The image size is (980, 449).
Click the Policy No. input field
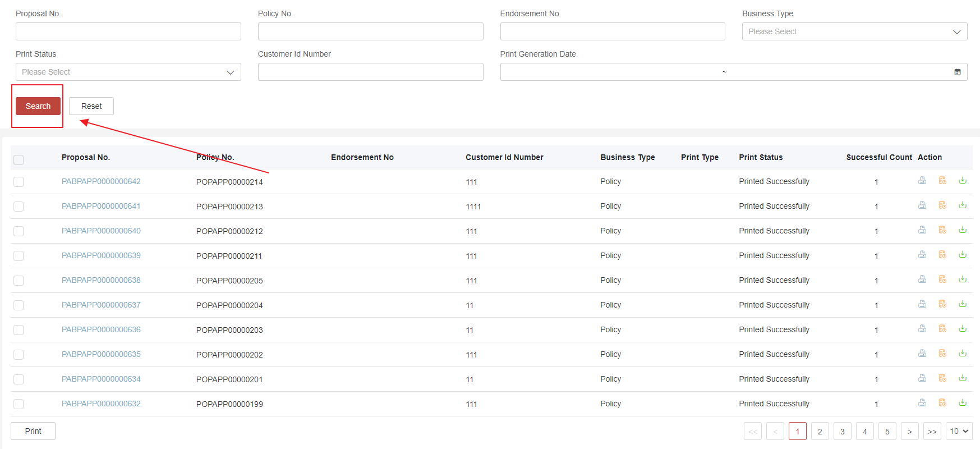click(370, 31)
